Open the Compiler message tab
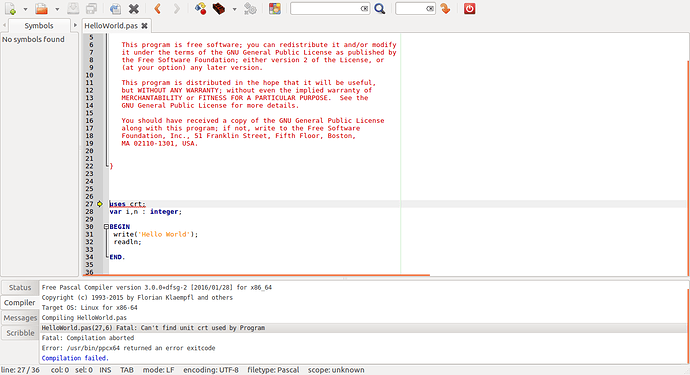Screen dimensions: 690x375 [19, 302]
